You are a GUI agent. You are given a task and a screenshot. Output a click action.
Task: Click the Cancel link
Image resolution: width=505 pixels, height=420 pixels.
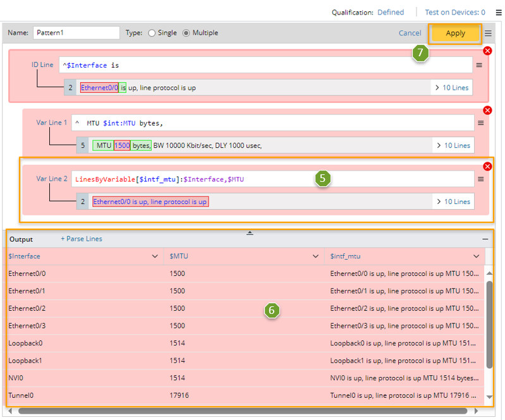tap(410, 33)
